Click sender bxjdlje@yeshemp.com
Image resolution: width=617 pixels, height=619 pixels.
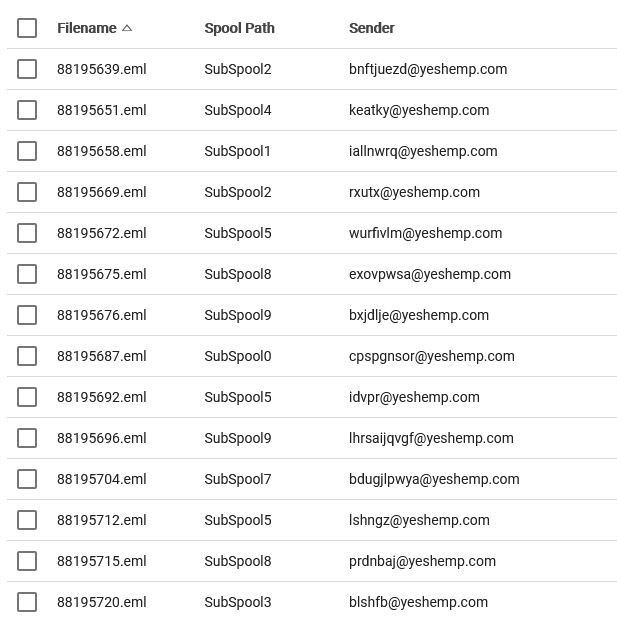click(418, 315)
